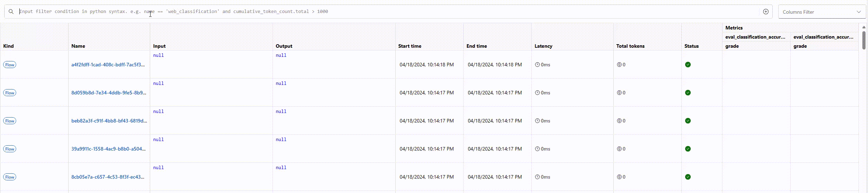Screen dimensions: 868x193
Task: Click the add filter plus icon
Action: tap(766, 12)
